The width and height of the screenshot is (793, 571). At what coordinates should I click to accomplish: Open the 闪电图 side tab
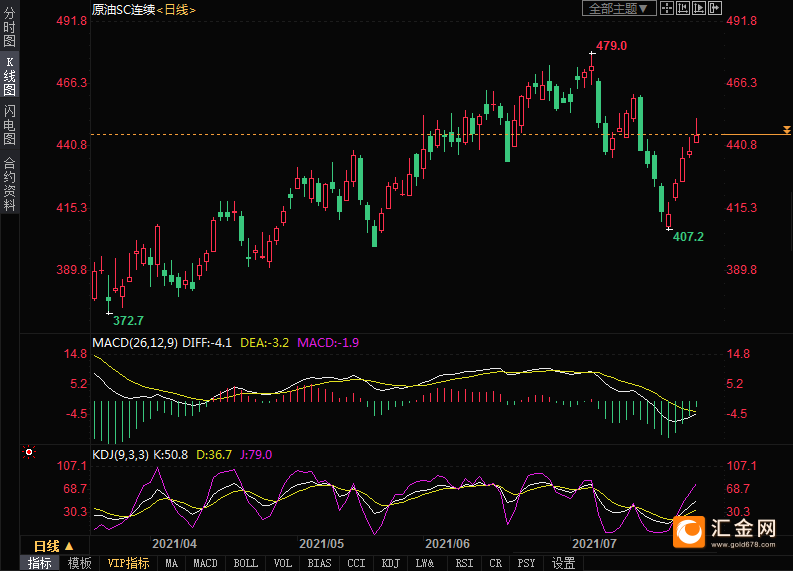coord(10,125)
